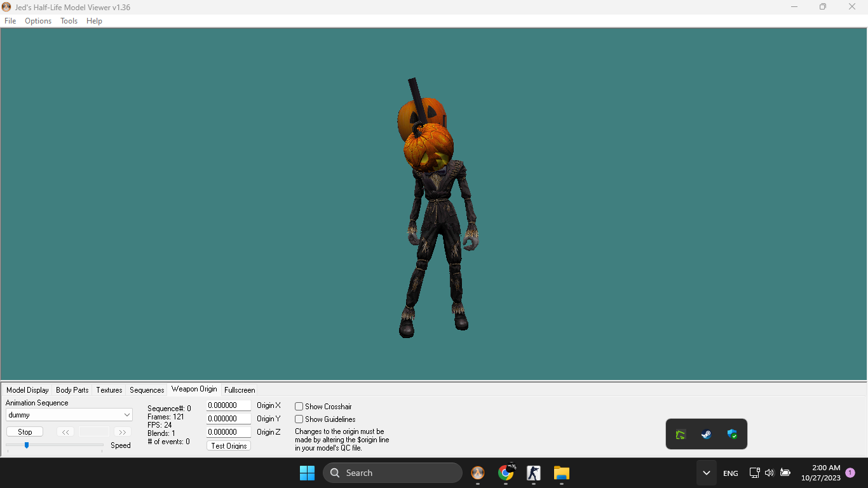Viewport: 868px width, 488px height.
Task: Click the Steam icon in the tray popup
Action: 706,435
